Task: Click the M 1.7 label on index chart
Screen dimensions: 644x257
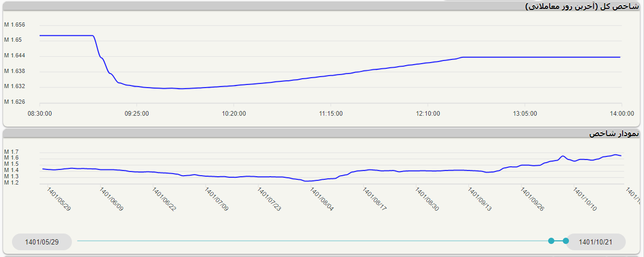Action: click(11, 152)
